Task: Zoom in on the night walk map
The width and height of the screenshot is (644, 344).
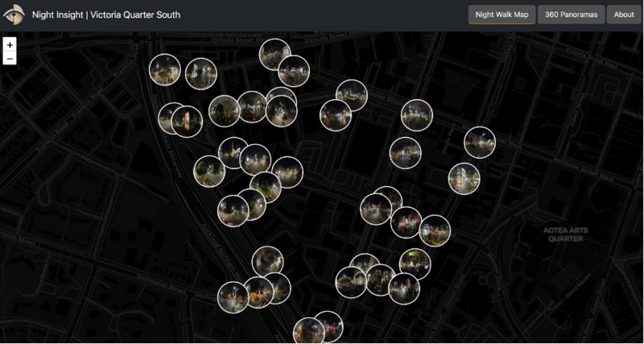Action: click(x=10, y=45)
